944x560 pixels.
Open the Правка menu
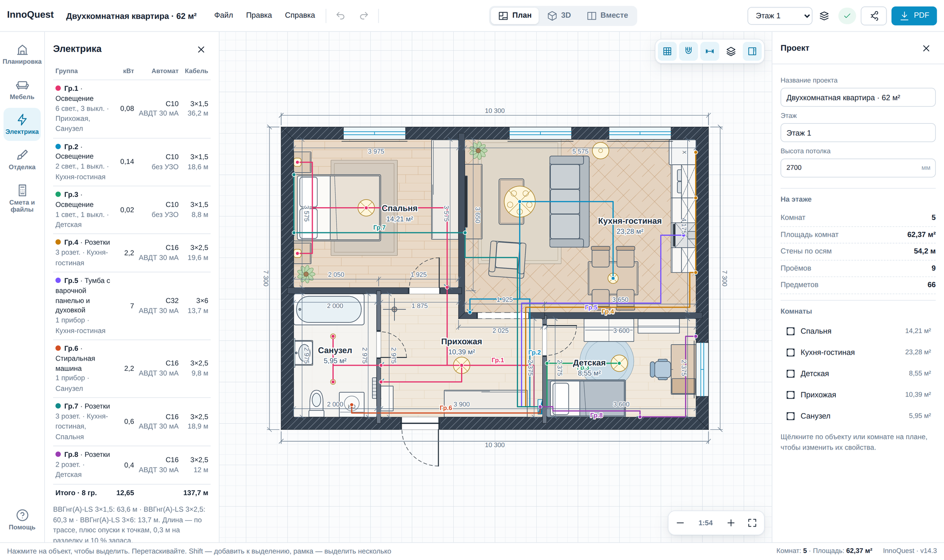pos(259,15)
